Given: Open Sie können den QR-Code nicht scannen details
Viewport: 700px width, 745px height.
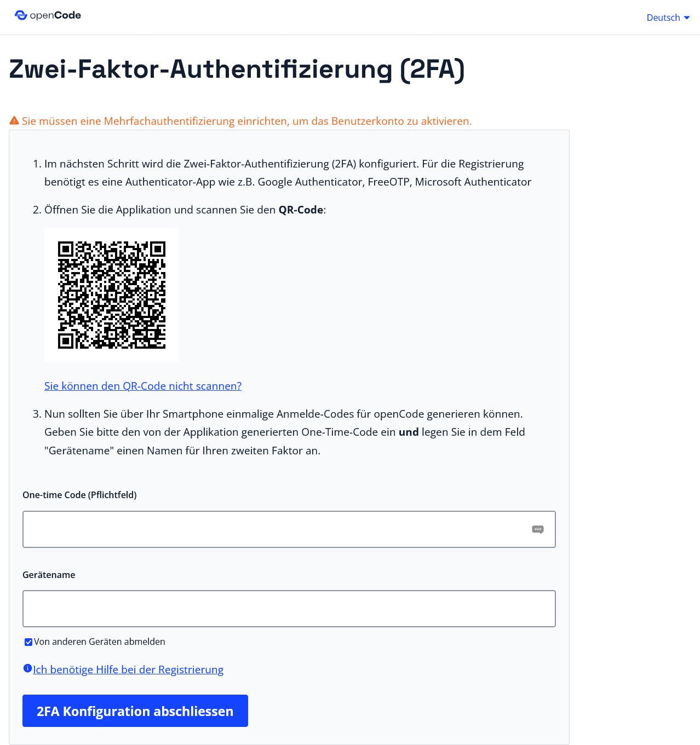Looking at the screenshot, I should point(143,386).
